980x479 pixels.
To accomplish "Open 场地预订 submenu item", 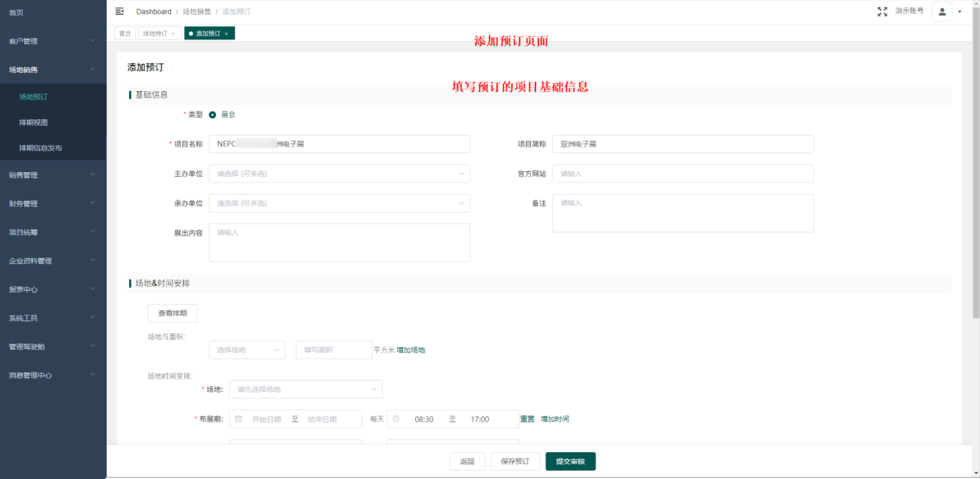I will (x=53, y=97).
